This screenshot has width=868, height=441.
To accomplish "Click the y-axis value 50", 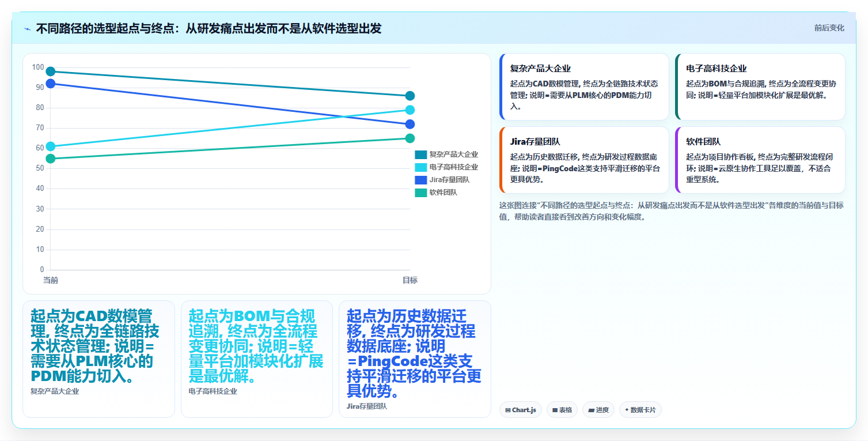I will (40, 168).
